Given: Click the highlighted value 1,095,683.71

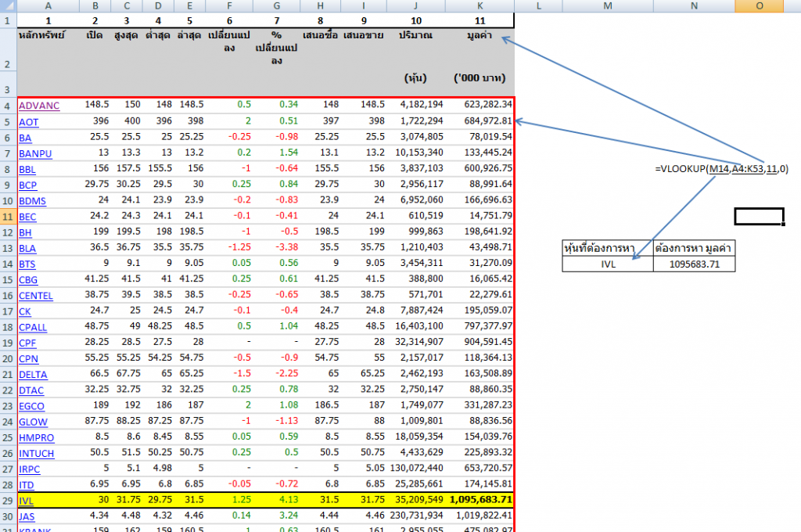Looking at the screenshot, I should pos(480,500).
